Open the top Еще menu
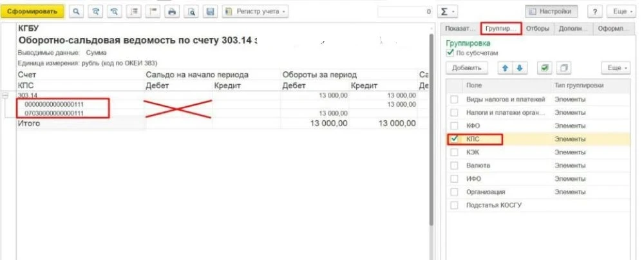This screenshot has height=260, width=644. click(622, 12)
